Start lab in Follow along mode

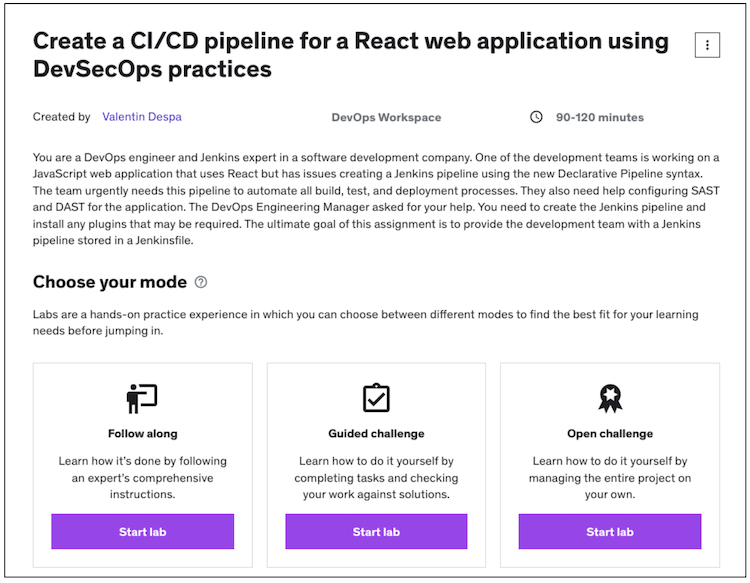[142, 532]
